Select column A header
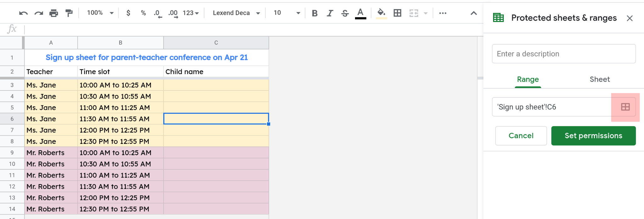644x219 pixels. click(x=51, y=43)
